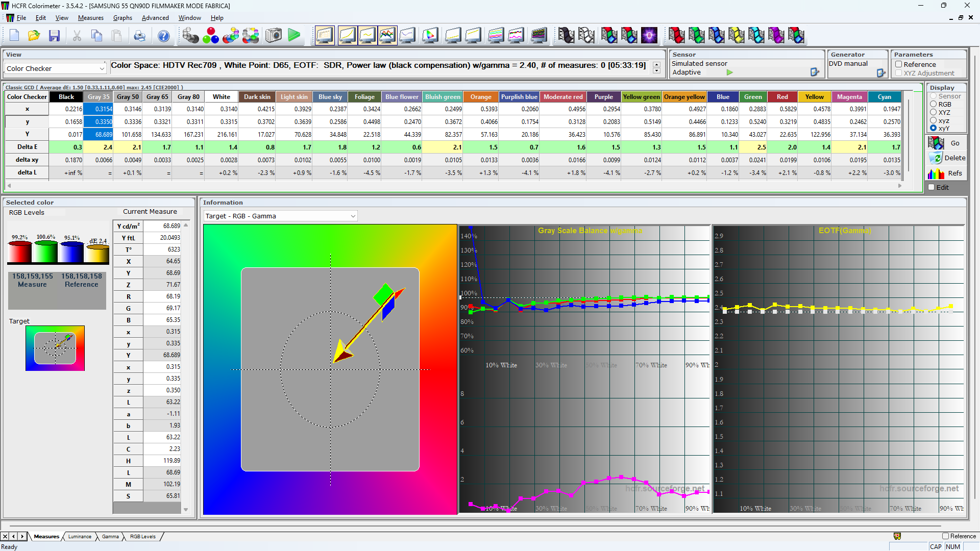Check XYZ Adjustment in Parameters panel
980x551 pixels.
(x=898, y=73)
